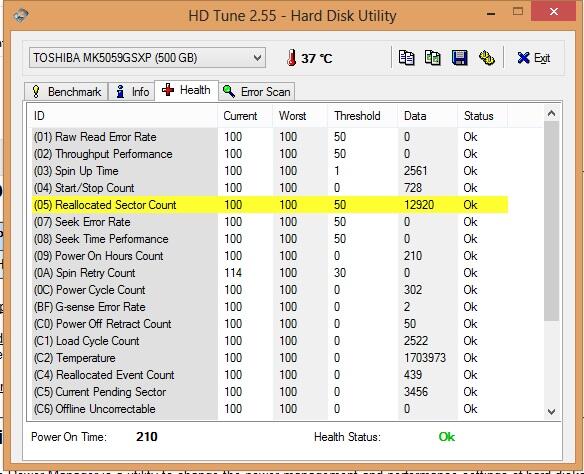The height and width of the screenshot is (474, 584).
Task: Click the Current column header
Action: coord(245,116)
